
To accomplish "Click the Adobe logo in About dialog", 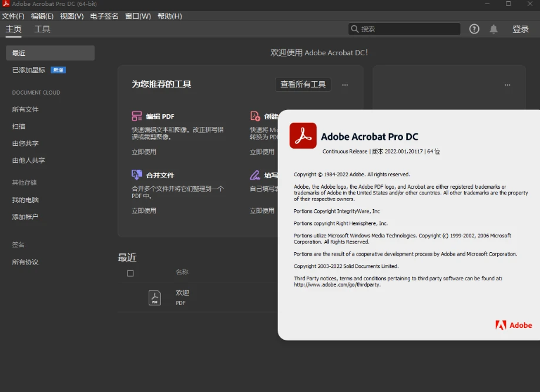I will 514,325.
